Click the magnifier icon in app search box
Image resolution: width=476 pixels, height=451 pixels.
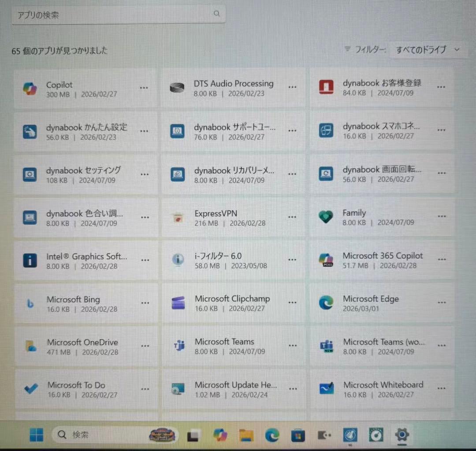pyautogui.click(x=217, y=13)
